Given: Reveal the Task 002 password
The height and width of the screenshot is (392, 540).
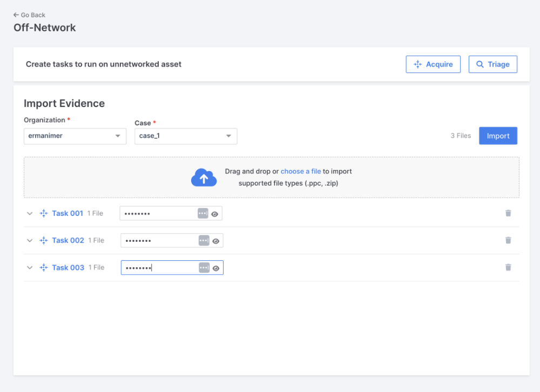Looking at the screenshot, I should [216, 241].
